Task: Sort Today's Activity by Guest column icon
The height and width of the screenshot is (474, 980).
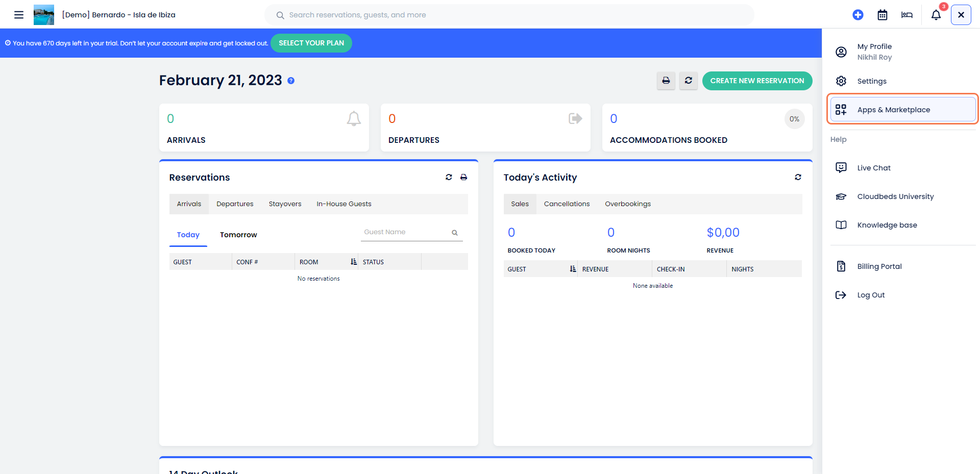Action: coord(573,269)
